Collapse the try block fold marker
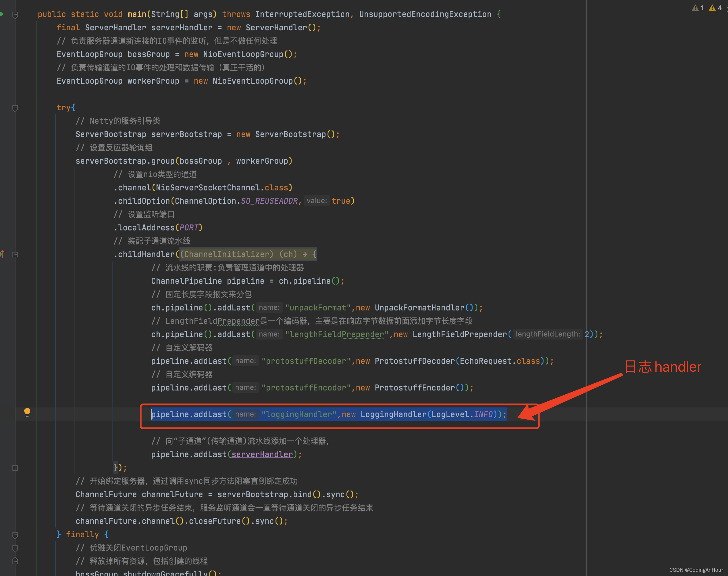Viewport: 728px width, 576px height. (x=15, y=108)
